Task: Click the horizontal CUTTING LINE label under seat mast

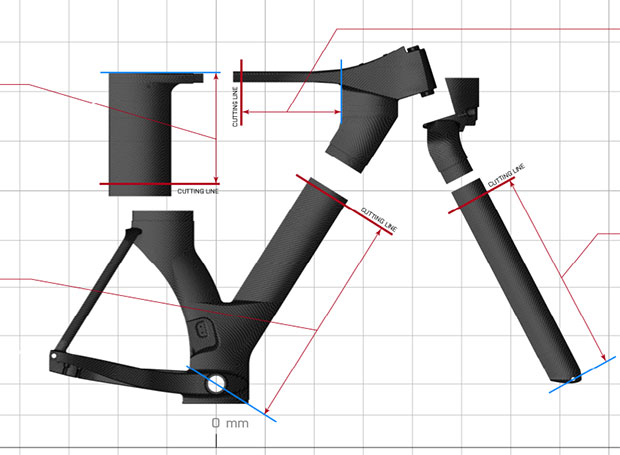Action: (198, 190)
